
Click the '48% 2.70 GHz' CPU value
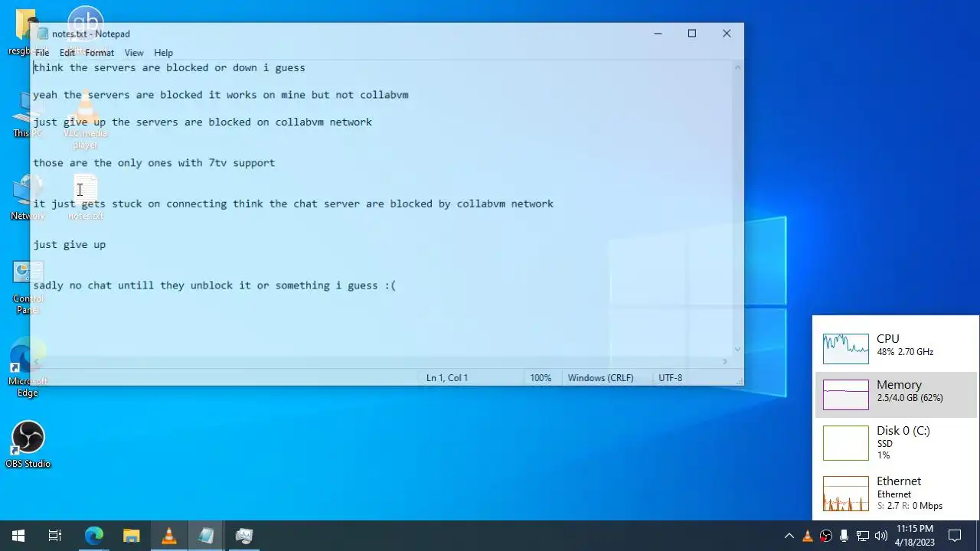click(905, 352)
